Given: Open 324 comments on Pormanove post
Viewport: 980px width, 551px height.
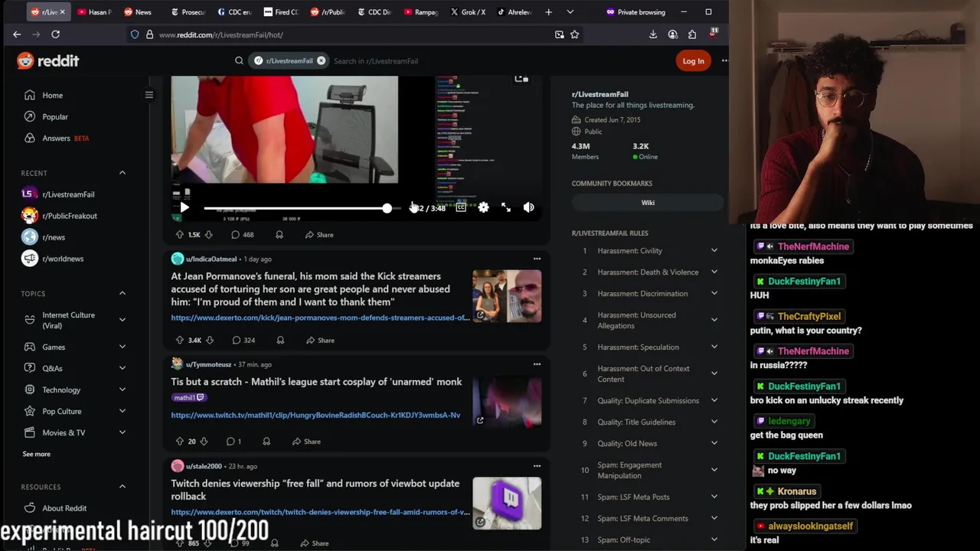Looking at the screenshot, I should coord(243,340).
